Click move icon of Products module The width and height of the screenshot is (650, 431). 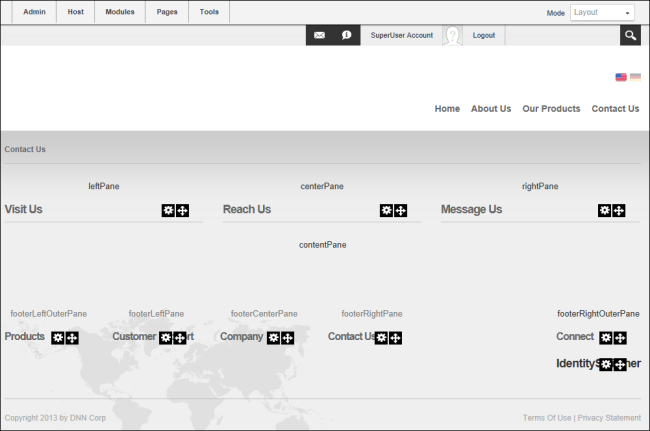(x=72, y=338)
